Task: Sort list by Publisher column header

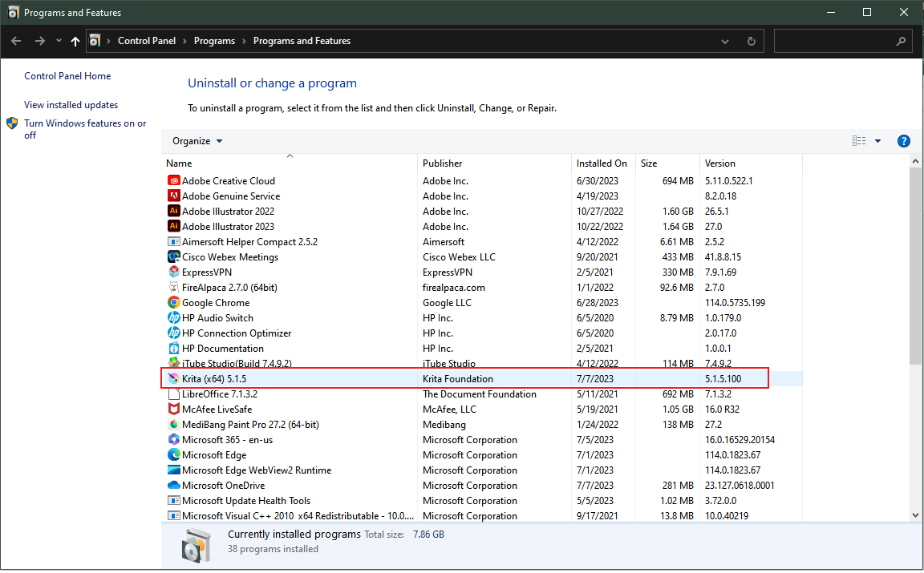Action: (x=443, y=163)
